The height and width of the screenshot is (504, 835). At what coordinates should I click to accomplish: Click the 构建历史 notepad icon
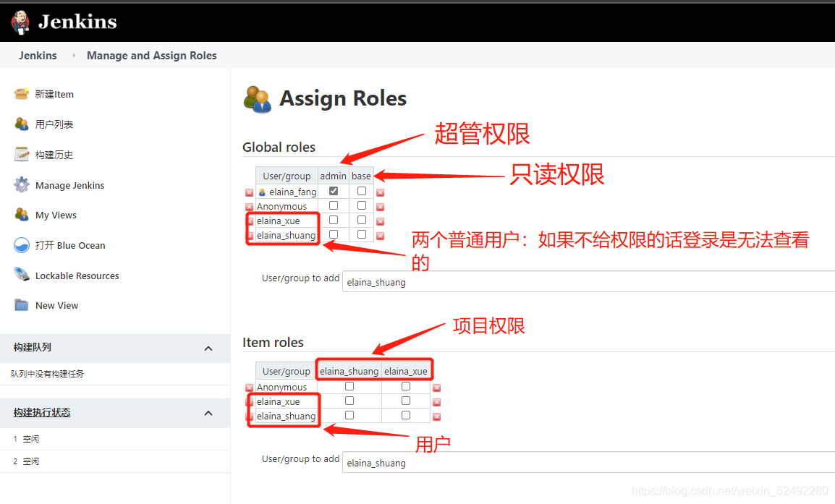21,154
